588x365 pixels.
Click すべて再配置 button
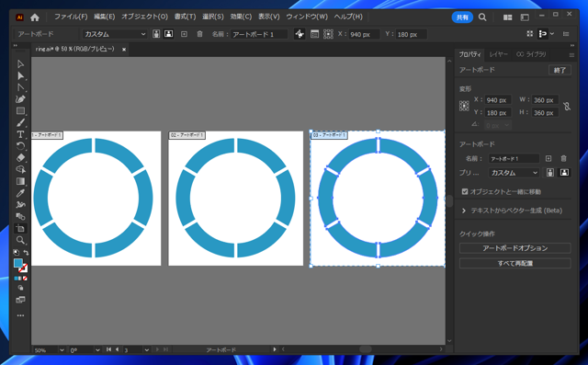(x=514, y=263)
